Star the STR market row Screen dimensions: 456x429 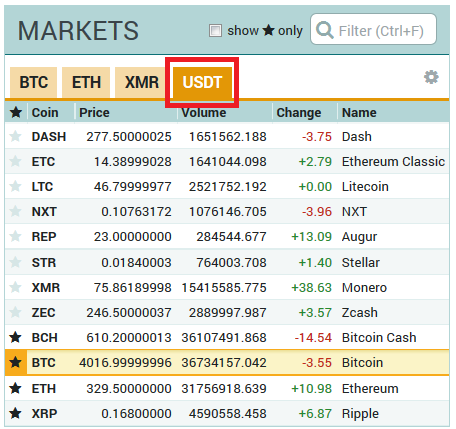(x=15, y=262)
